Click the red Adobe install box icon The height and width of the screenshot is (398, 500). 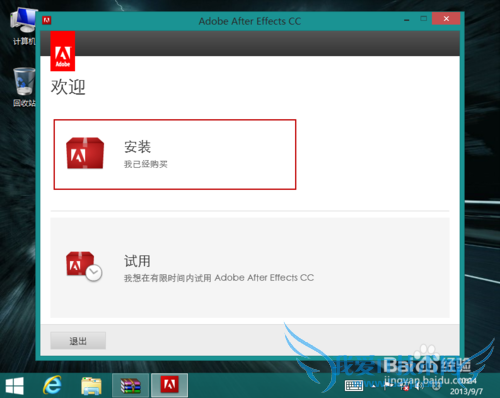pyautogui.click(x=85, y=153)
